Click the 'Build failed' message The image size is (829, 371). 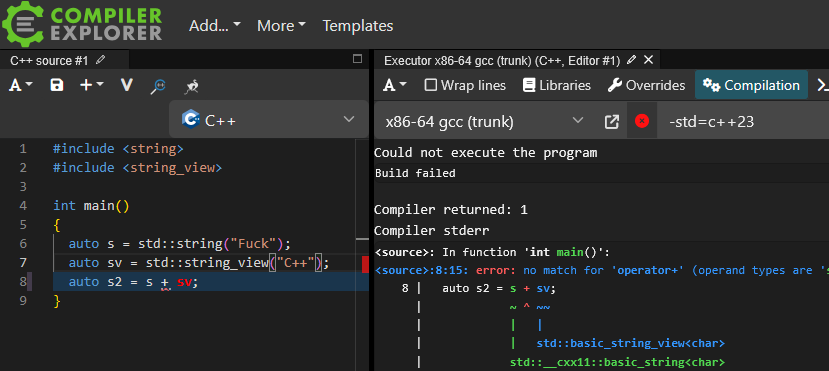(415, 173)
